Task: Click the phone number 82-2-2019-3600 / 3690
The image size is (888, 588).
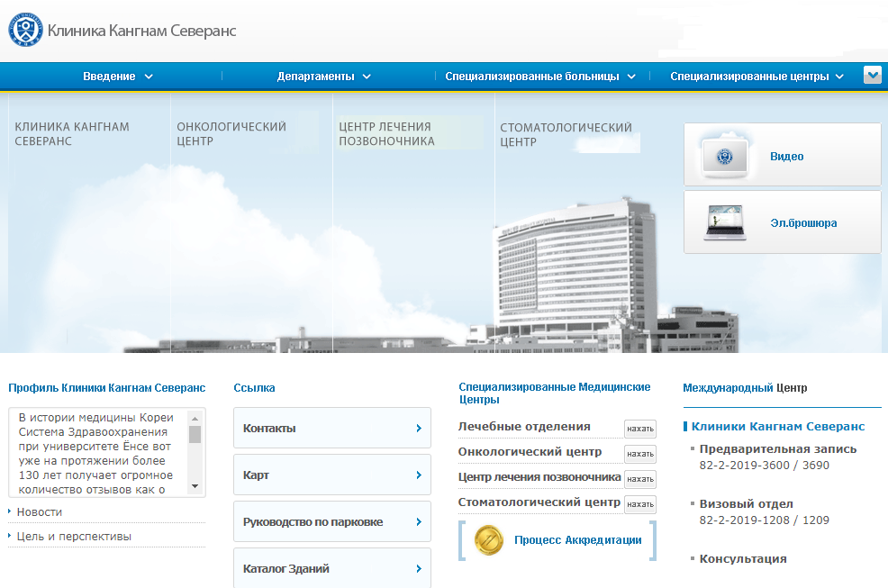Action: [x=765, y=466]
